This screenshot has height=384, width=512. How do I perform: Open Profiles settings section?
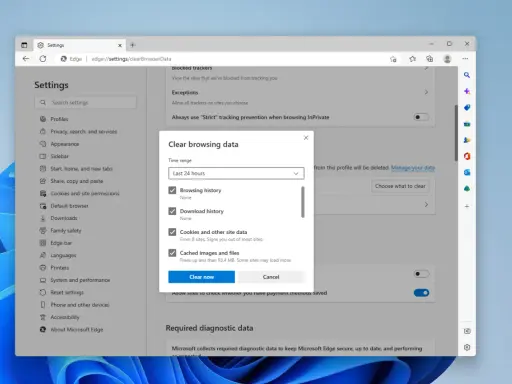point(59,119)
